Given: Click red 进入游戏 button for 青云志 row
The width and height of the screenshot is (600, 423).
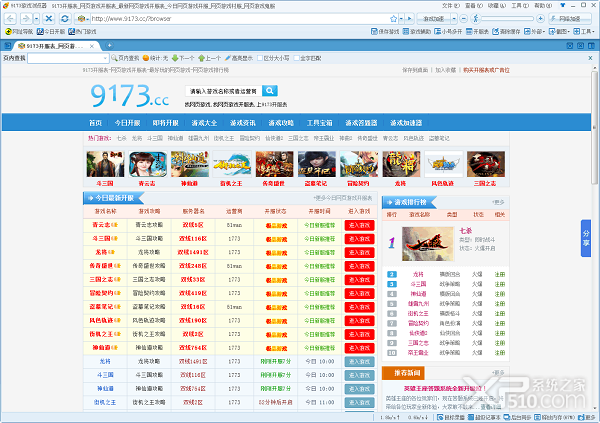Looking at the screenshot, I should [x=359, y=225].
